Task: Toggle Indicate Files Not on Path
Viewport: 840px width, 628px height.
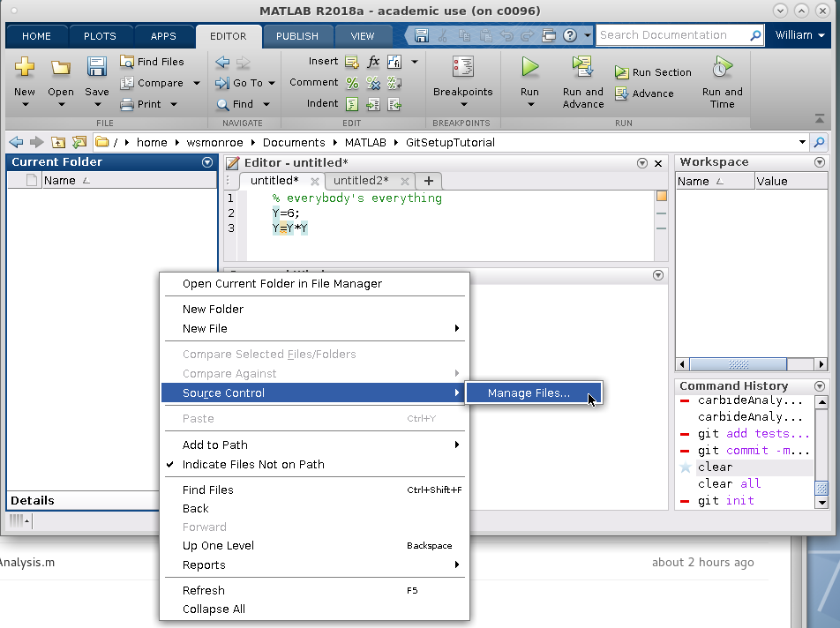Action: tap(253, 464)
